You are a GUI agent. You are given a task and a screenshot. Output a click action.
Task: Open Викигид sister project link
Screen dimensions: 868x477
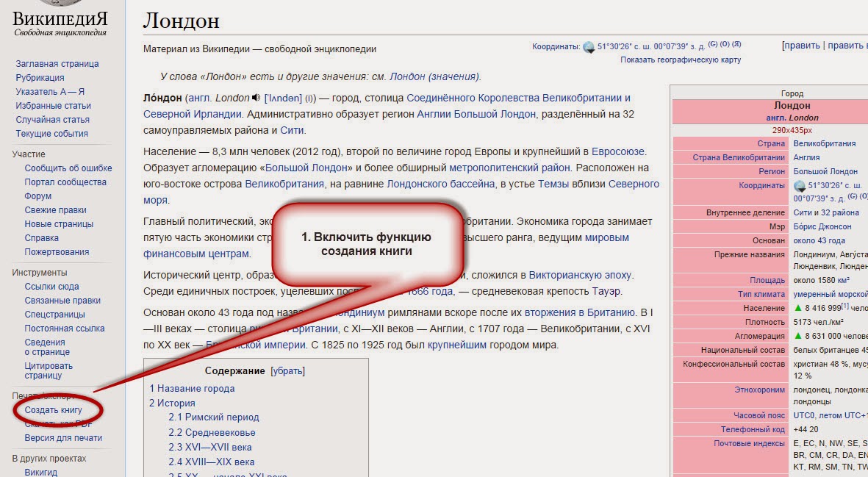click(41, 472)
